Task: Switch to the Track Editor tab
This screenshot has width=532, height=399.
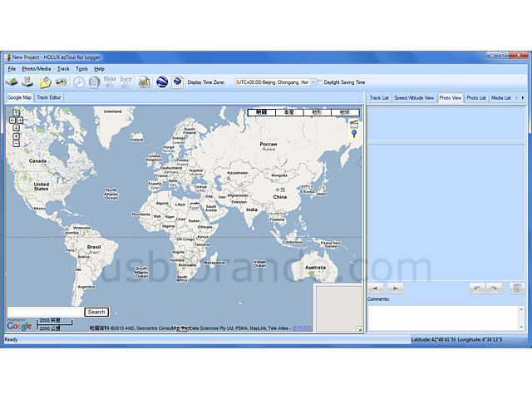Action: (49, 98)
